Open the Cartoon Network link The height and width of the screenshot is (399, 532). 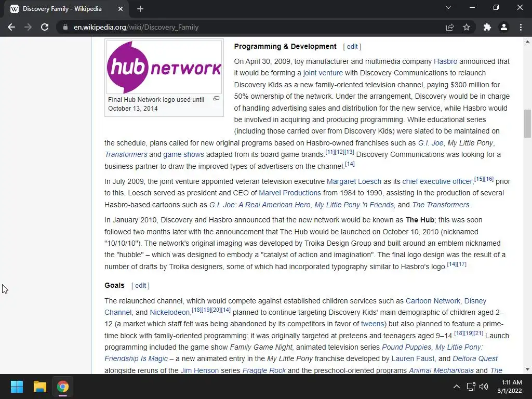(433, 301)
